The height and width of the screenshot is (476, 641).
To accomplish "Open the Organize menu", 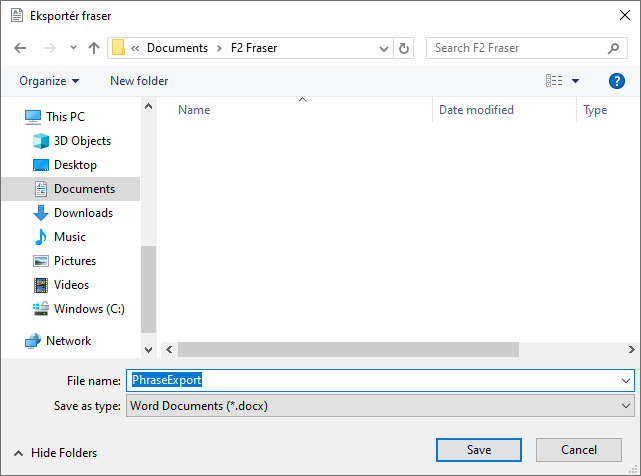I will 49,81.
